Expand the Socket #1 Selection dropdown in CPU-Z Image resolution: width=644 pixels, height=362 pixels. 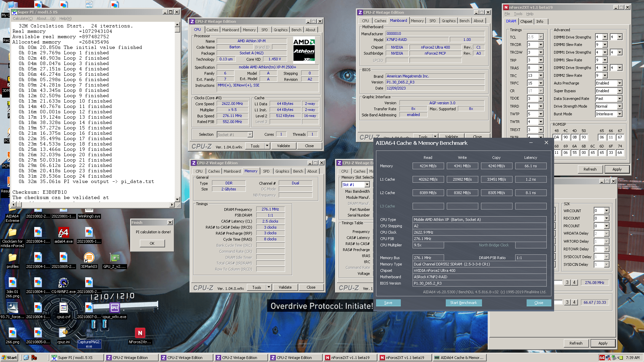[x=250, y=134]
